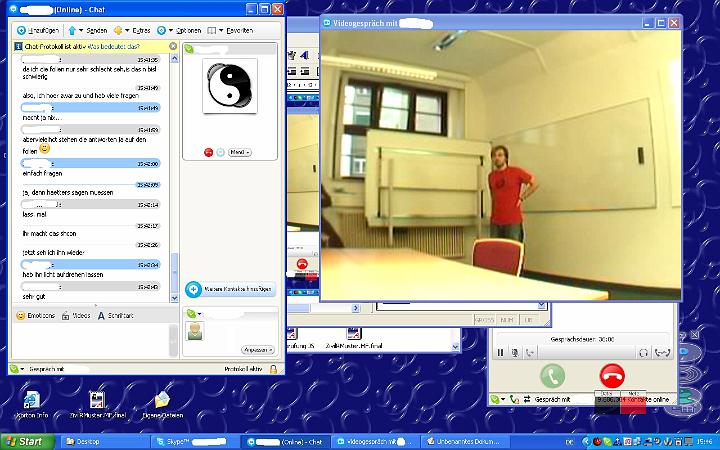Open the Favoriten dropdown arrow
The height and width of the screenshot is (450, 720).
[x=220, y=31]
